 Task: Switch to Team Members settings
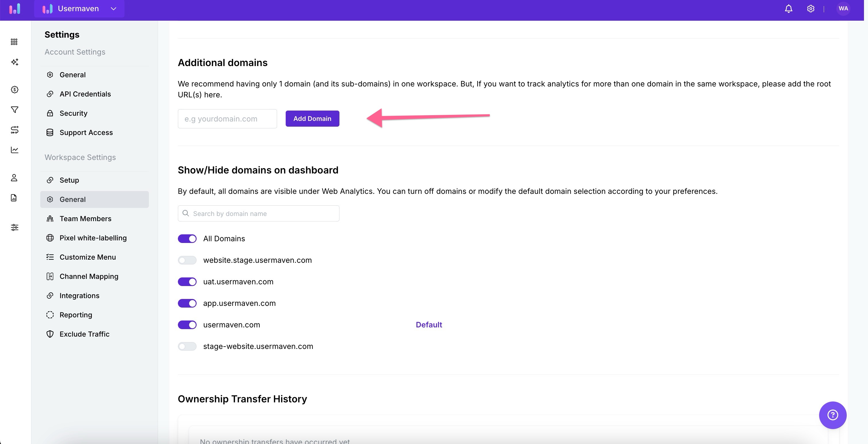[86, 219]
